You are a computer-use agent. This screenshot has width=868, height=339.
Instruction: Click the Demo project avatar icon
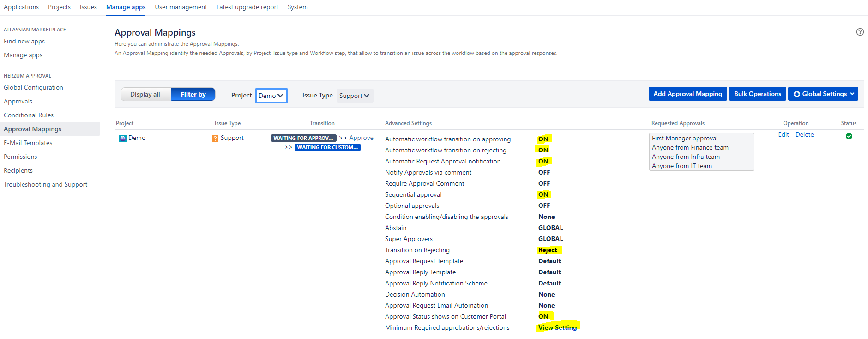(122, 138)
